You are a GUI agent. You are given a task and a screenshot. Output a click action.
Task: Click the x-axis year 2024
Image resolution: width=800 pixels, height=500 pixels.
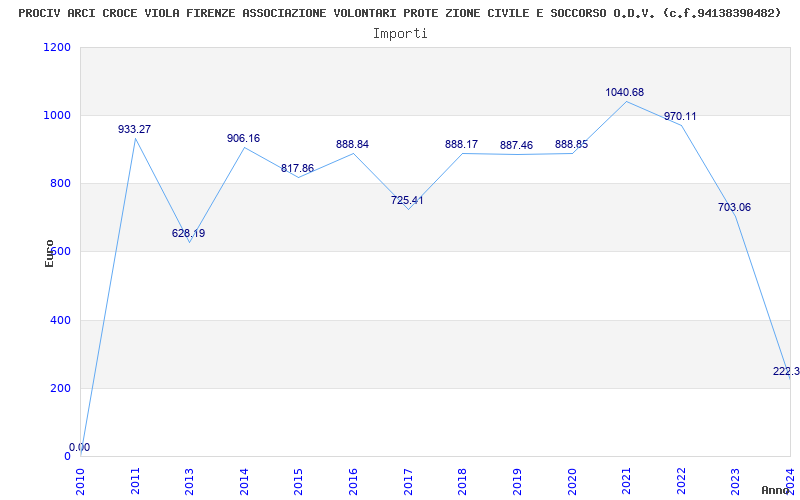point(790,482)
